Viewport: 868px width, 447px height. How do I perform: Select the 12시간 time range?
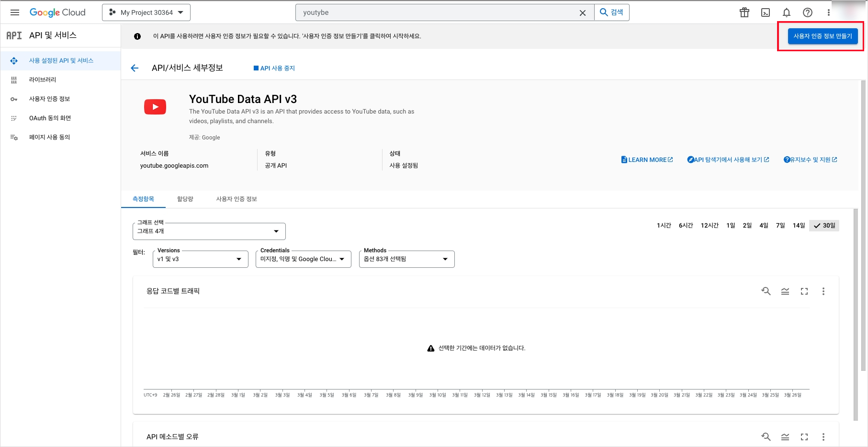pos(710,226)
